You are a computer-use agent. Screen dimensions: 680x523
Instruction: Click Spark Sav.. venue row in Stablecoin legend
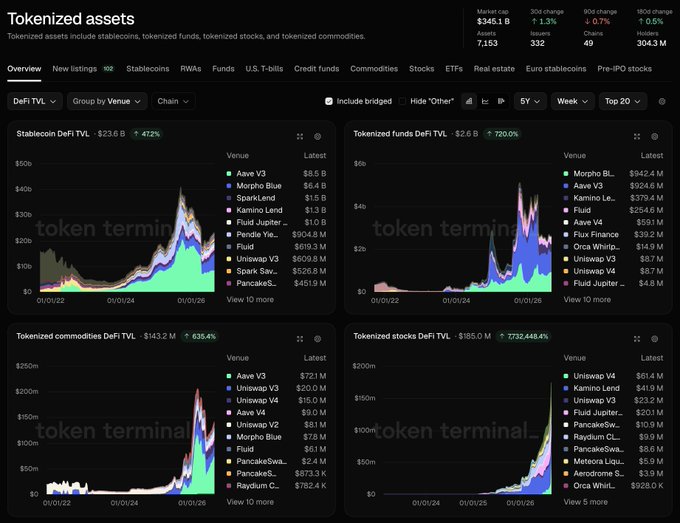point(276,271)
